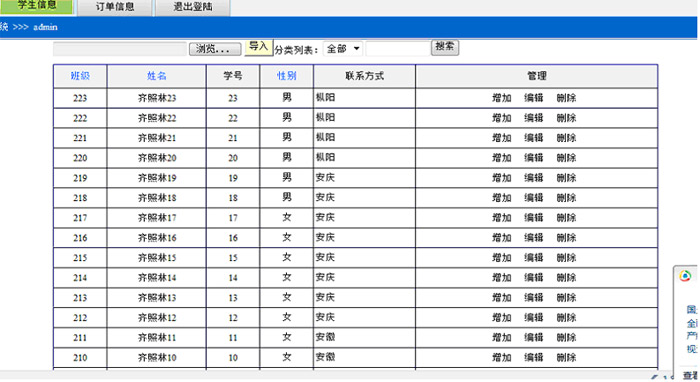The height and width of the screenshot is (382, 700).
Task: Click 增加 for student 齐照林15
Action: pyautogui.click(x=501, y=257)
